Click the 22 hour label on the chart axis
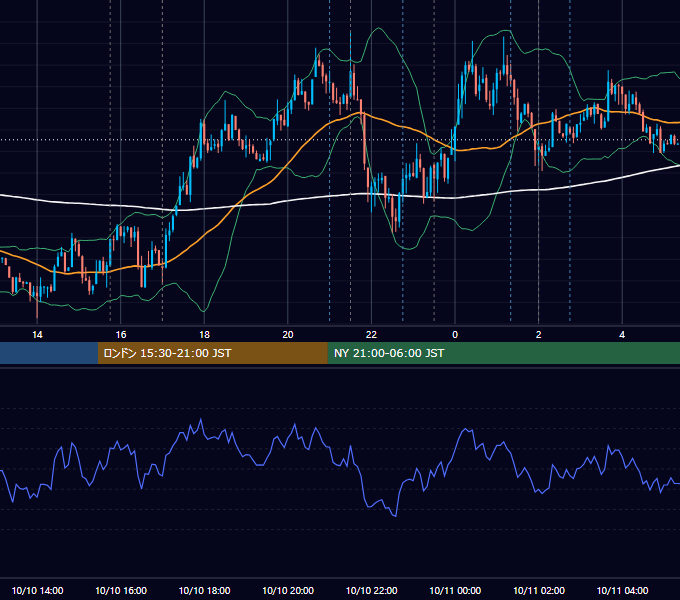Screen dimensions: 680x600 [371, 335]
